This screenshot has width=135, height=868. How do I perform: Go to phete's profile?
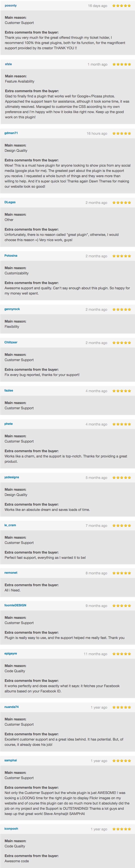coord(9,424)
